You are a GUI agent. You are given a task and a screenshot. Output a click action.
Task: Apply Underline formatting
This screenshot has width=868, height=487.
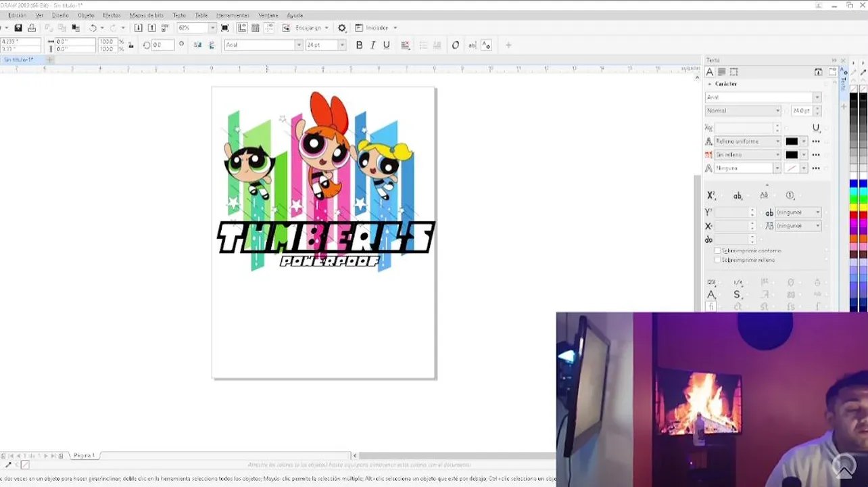pos(387,45)
